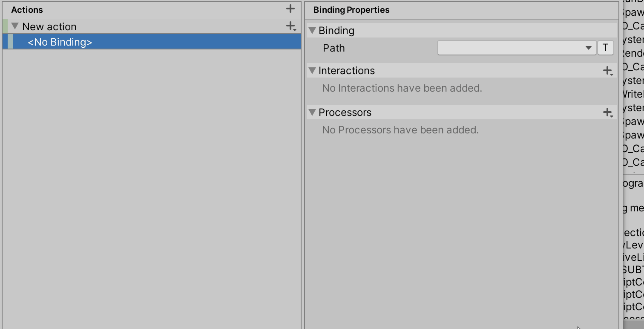Add a new action using Actions plus icon

point(290,9)
